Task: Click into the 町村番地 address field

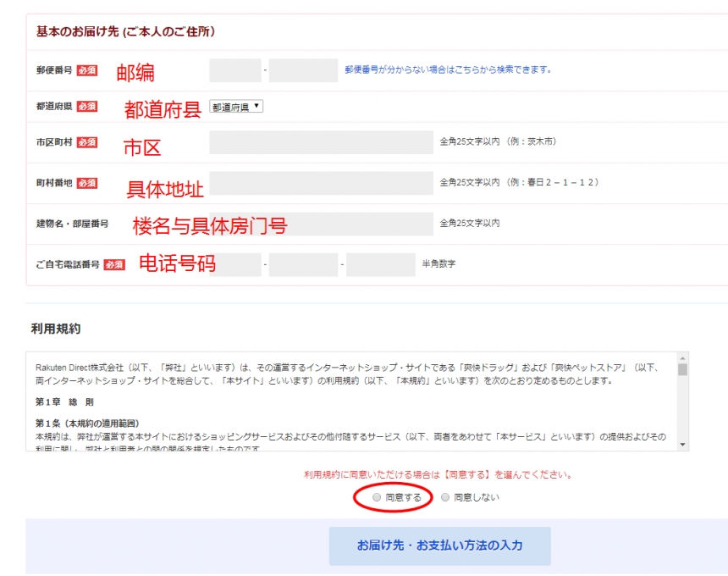Action: click(x=322, y=183)
